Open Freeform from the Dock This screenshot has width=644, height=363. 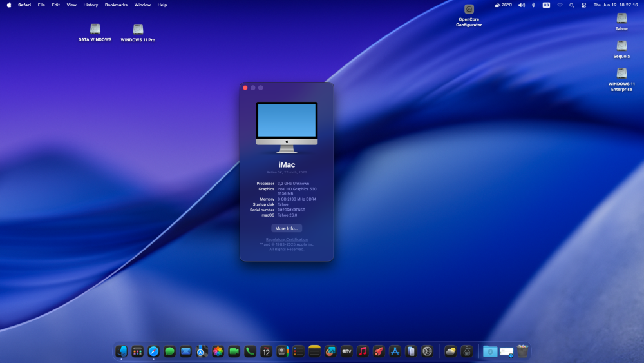click(x=330, y=351)
